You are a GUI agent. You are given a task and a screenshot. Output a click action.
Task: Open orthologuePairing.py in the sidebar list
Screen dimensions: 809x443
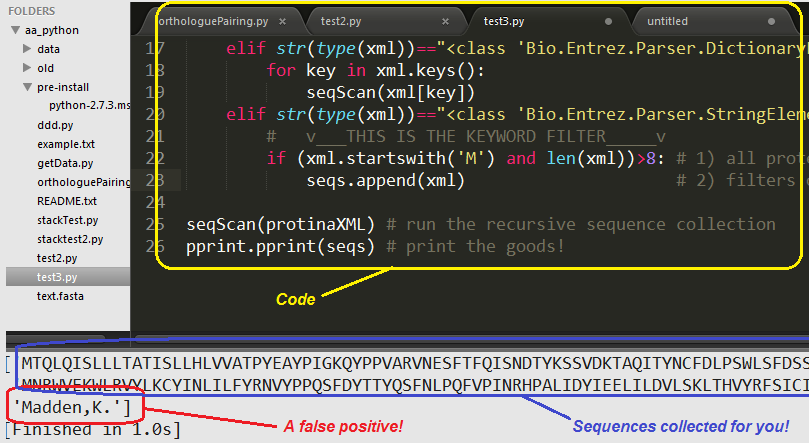pos(84,182)
